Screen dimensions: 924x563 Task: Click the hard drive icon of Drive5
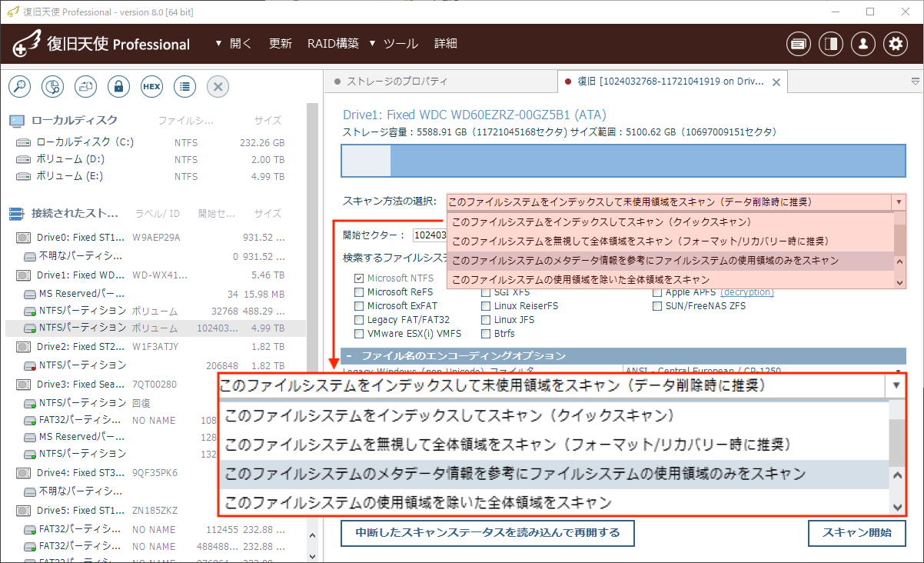24,511
